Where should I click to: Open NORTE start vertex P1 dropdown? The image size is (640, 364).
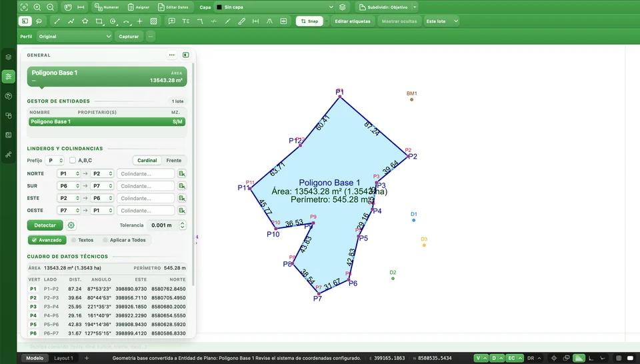(69, 174)
